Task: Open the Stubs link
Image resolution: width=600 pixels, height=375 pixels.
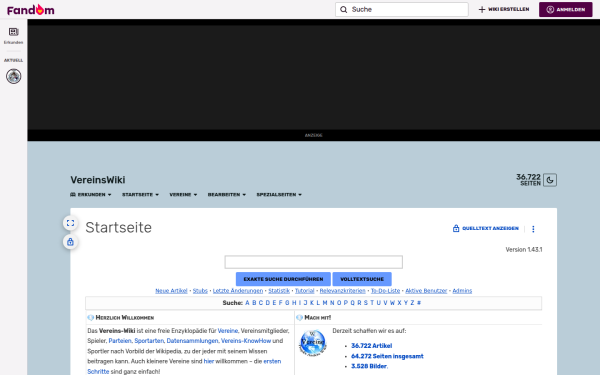Action: (x=200, y=291)
